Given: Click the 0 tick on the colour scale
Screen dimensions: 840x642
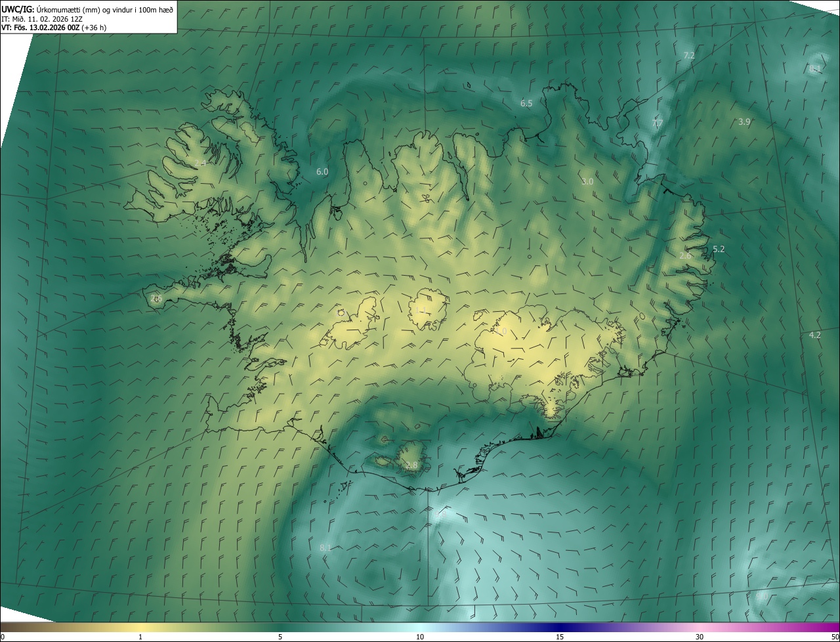Looking at the screenshot, I should 3,637.
